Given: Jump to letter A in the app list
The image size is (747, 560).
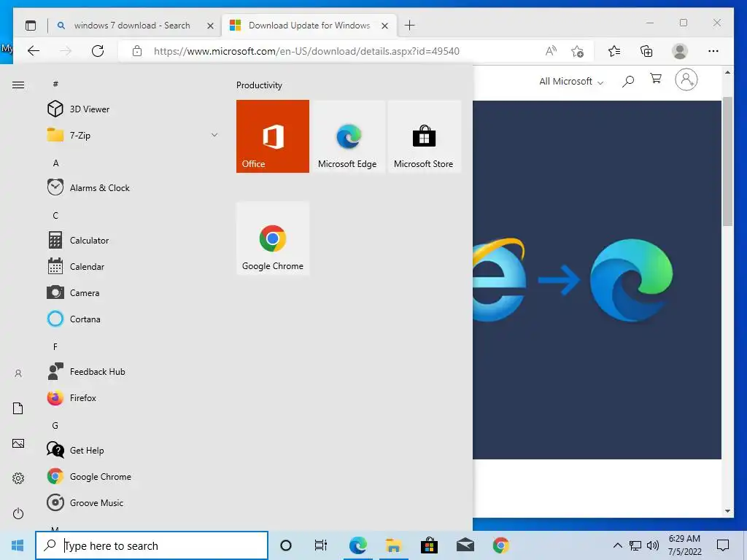Looking at the screenshot, I should (x=55, y=163).
